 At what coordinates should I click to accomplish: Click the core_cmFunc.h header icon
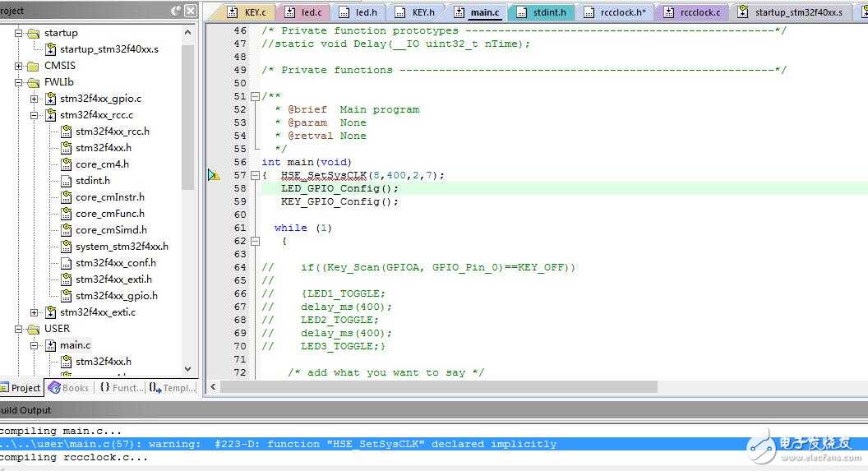click(x=66, y=214)
